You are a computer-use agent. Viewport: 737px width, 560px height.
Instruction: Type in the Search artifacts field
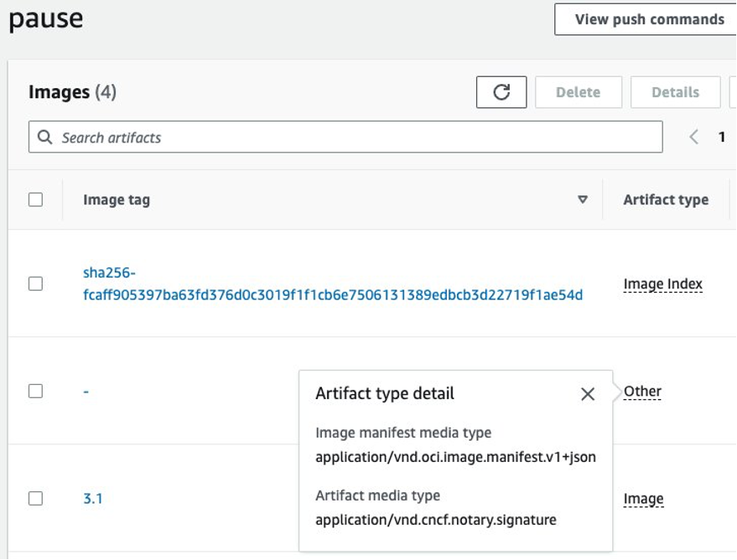pyautogui.click(x=352, y=137)
